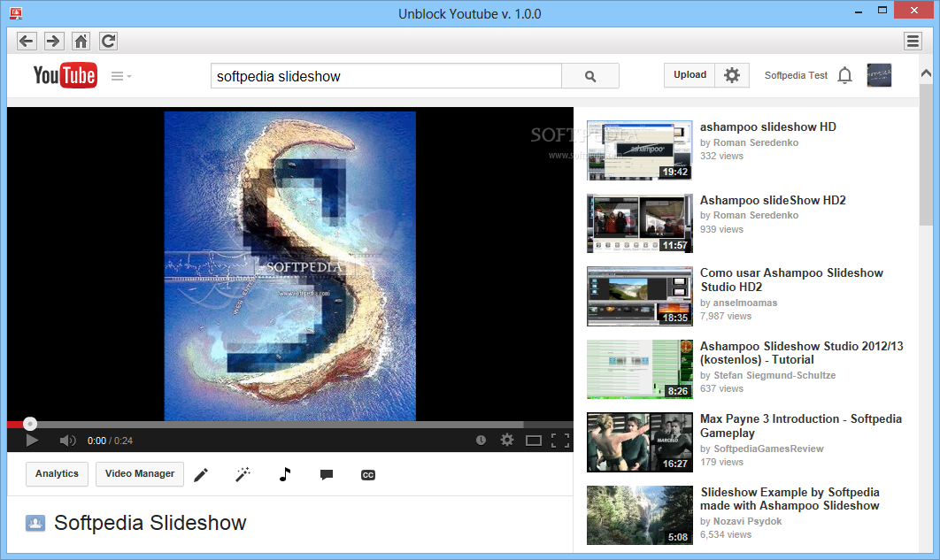Screen dimensions: 940x560
Task: Click the Softpedia Slideshow video title
Action: pos(150,523)
